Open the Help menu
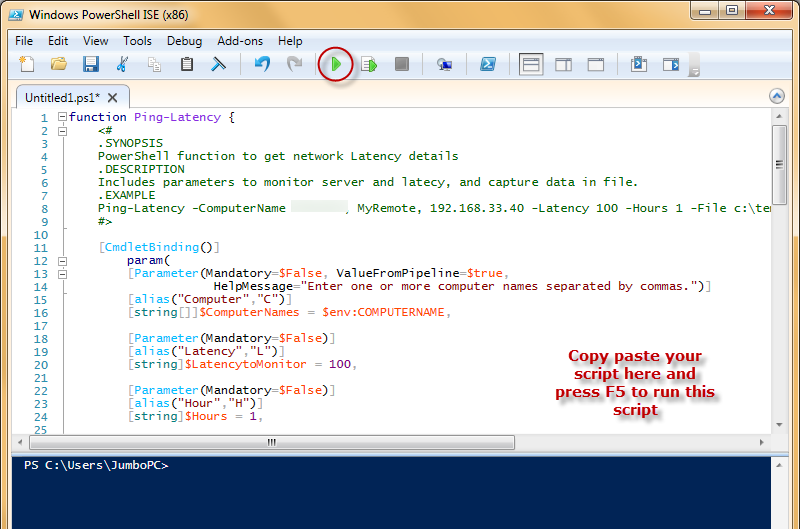The image size is (800, 529). click(x=290, y=41)
